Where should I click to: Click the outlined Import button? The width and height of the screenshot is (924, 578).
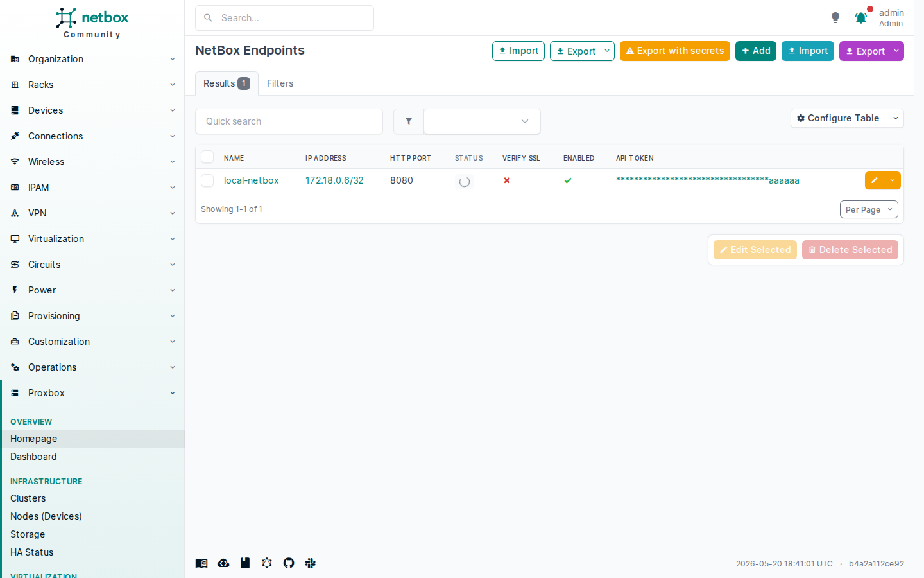(x=518, y=51)
